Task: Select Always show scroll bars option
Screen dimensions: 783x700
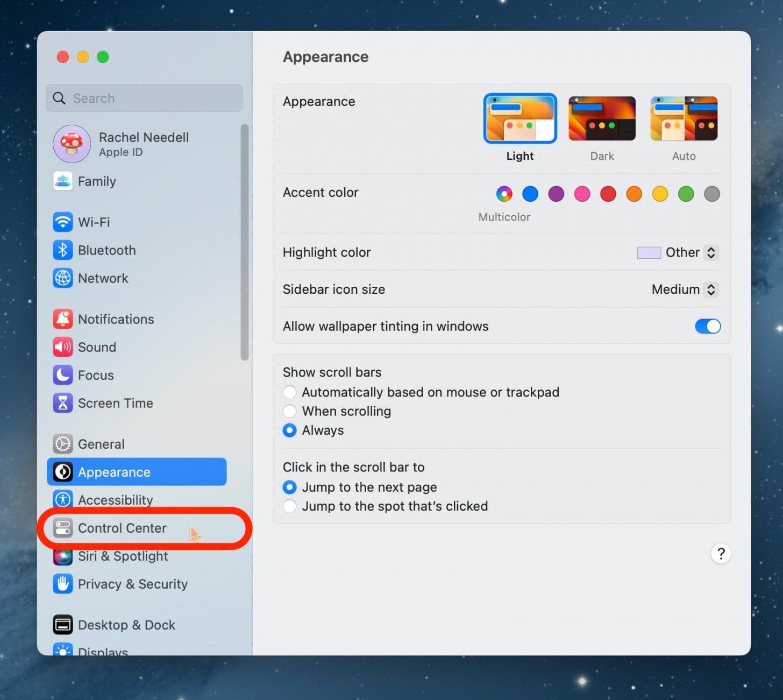Action: (289, 430)
